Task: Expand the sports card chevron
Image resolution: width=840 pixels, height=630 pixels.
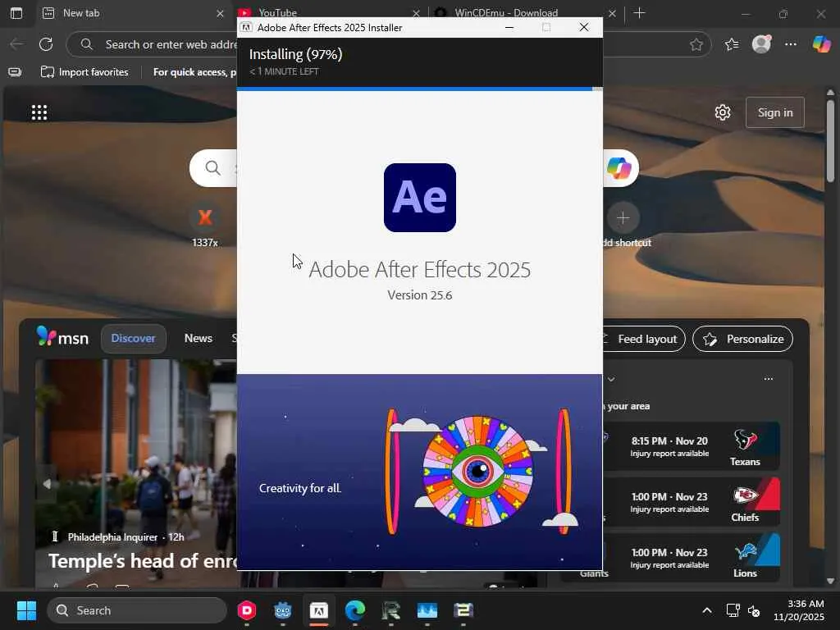Action: click(611, 379)
